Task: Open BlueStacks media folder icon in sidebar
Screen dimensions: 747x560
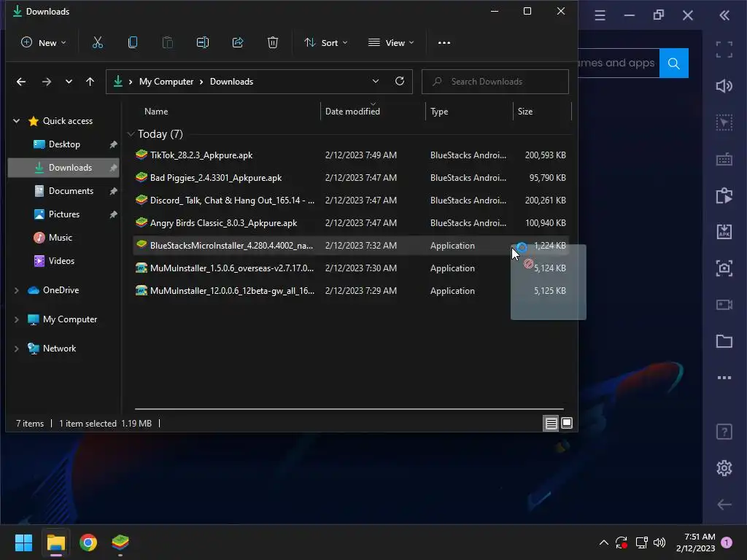Action: pos(724,341)
